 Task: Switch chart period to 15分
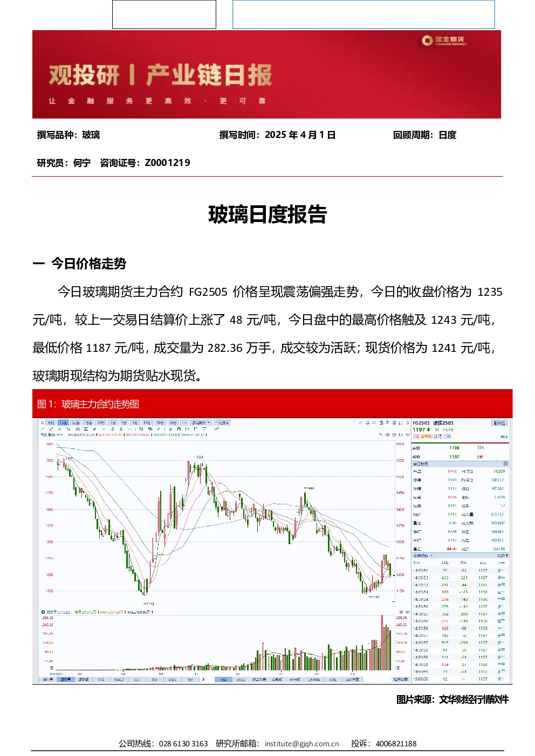coord(147,423)
